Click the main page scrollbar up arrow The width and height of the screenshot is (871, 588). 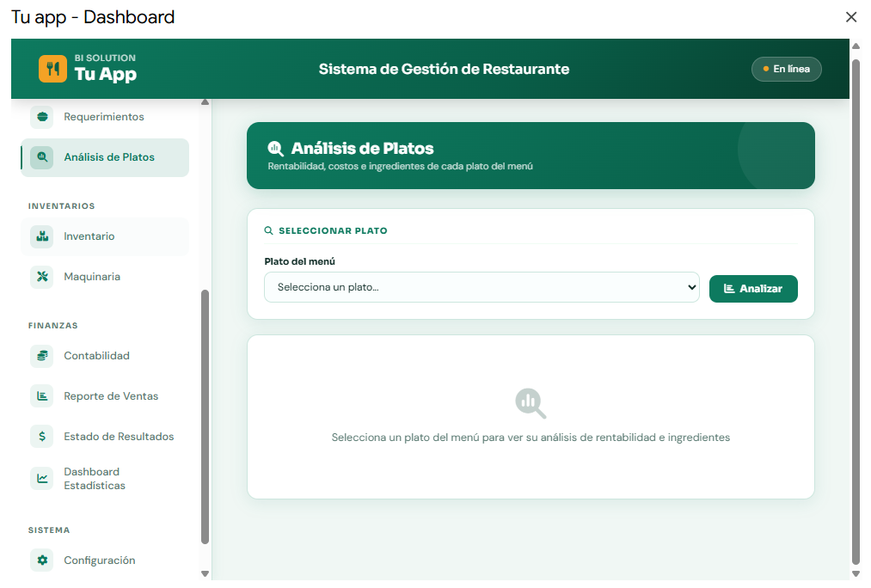856,46
